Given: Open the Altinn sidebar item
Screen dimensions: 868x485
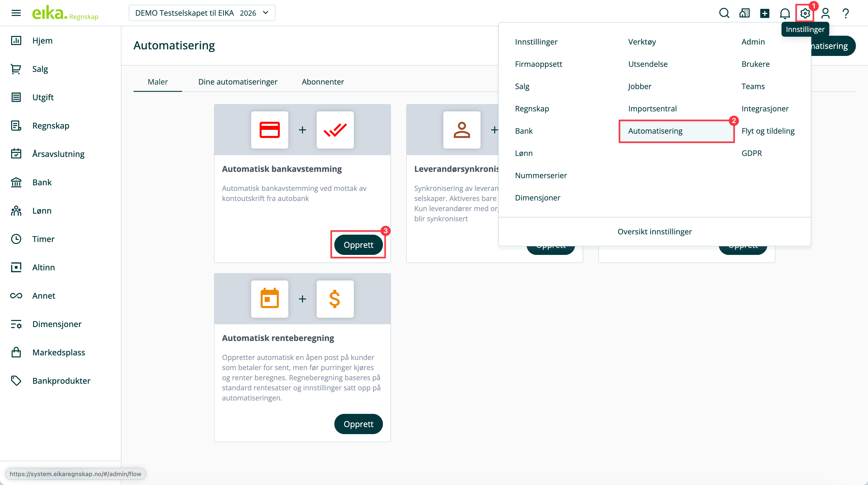Looking at the screenshot, I should point(43,267).
